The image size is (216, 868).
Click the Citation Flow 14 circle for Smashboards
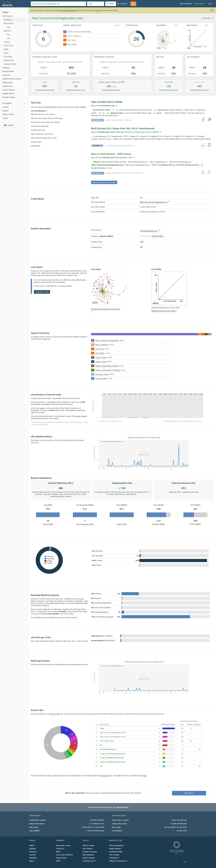209,146
